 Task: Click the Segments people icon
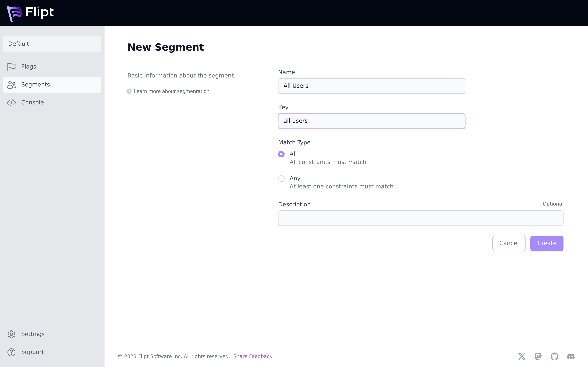[11, 85]
